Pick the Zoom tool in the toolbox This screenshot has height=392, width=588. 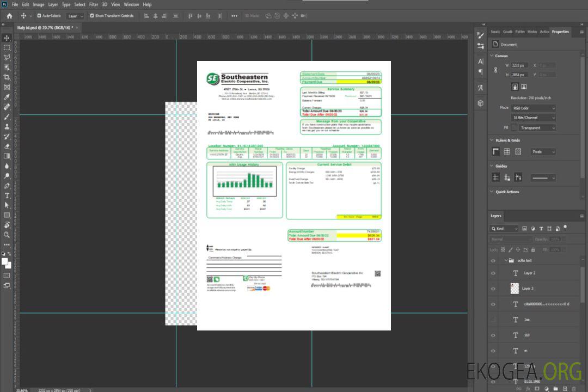point(7,235)
